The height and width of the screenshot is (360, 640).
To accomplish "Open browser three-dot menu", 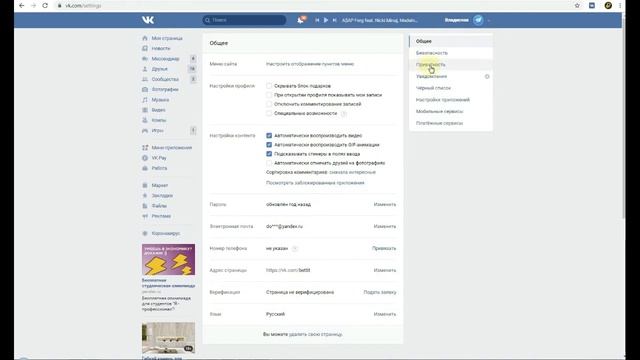I will [x=620, y=6].
